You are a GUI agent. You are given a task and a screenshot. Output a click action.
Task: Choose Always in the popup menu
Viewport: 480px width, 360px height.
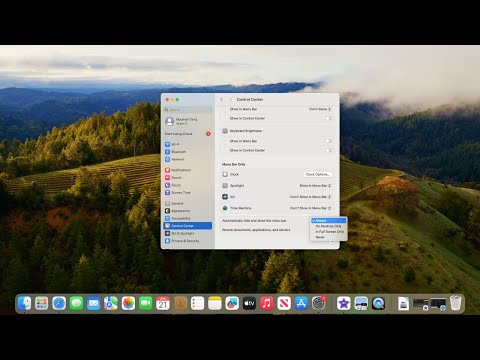click(x=329, y=221)
